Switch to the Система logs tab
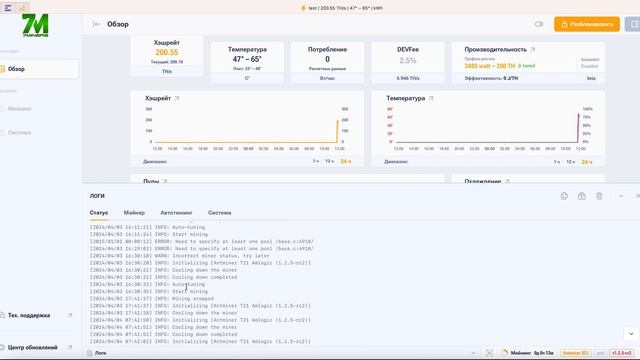The width and height of the screenshot is (640, 360). [220, 213]
